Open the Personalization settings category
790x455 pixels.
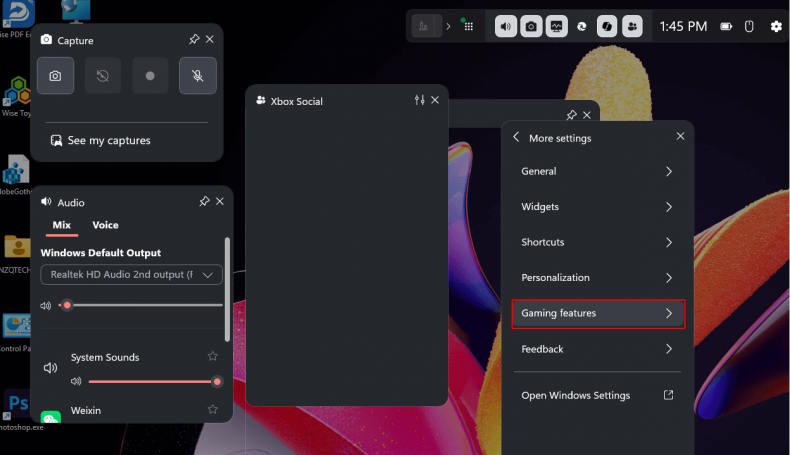598,278
